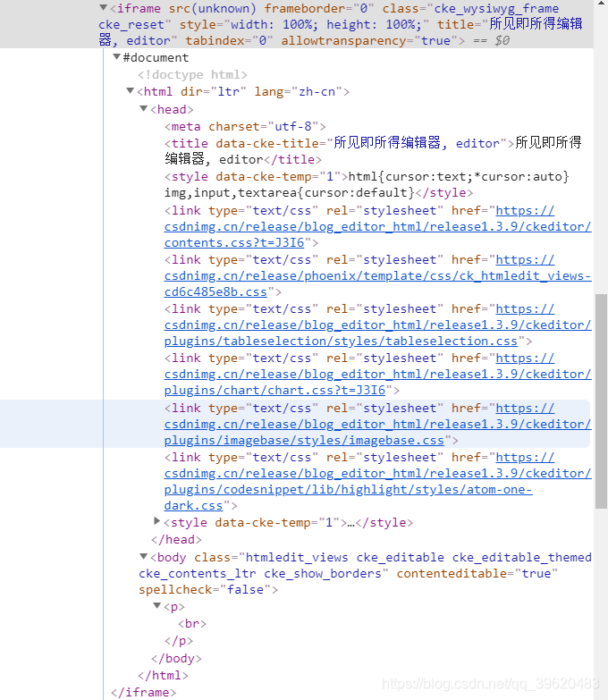Select the closing </body> tag

[x=176, y=659]
